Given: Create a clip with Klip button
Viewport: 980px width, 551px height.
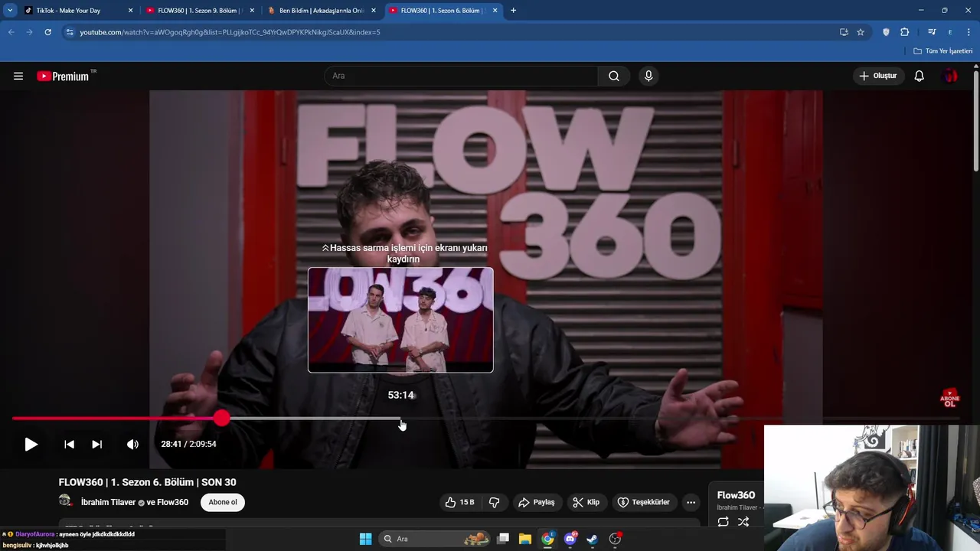Looking at the screenshot, I should click(586, 502).
